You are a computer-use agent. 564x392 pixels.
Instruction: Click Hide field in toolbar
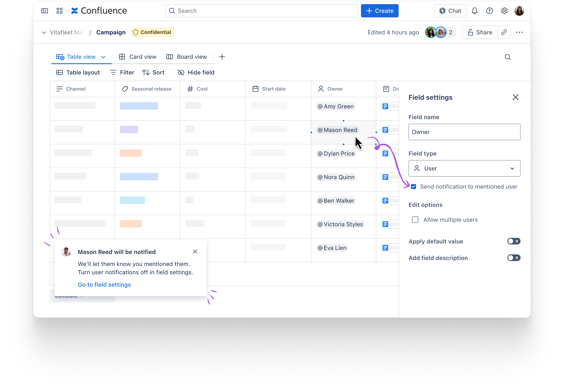tap(196, 72)
